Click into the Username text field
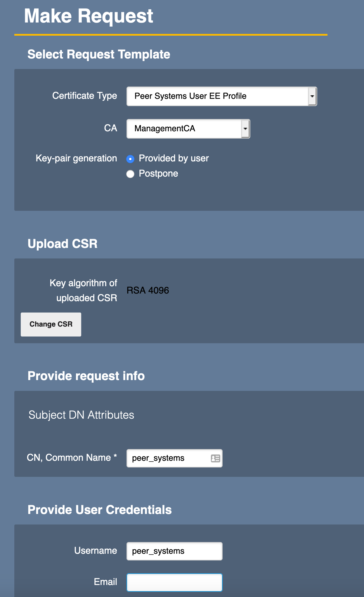The image size is (364, 597). coord(174,551)
